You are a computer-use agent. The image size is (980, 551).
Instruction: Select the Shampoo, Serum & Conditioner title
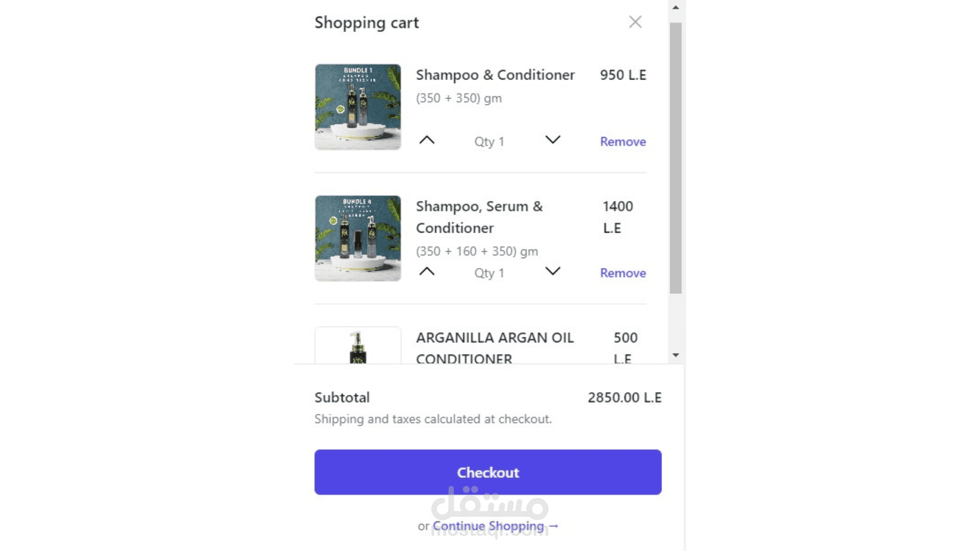pyautogui.click(x=479, y=217)
